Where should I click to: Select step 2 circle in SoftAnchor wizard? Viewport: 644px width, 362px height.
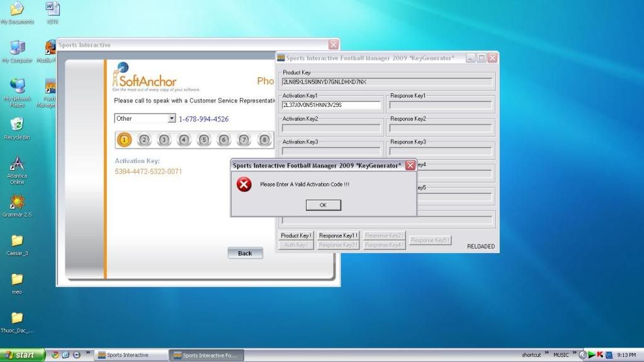point(144,140)
